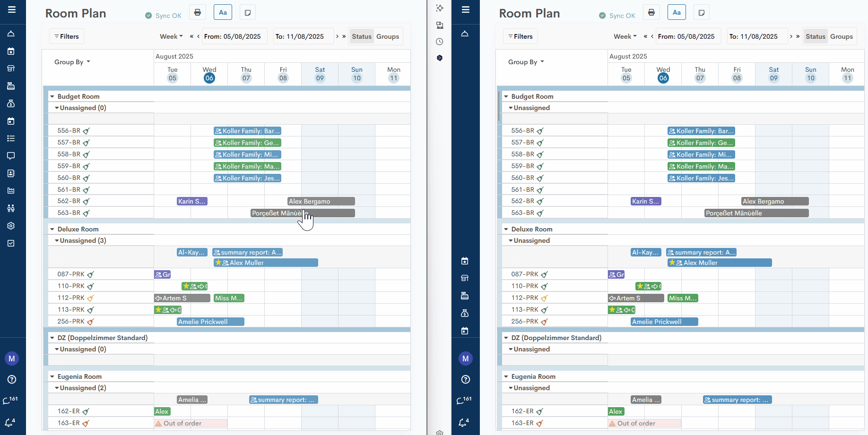Click the Filters button in left panel

coord(67,36)
